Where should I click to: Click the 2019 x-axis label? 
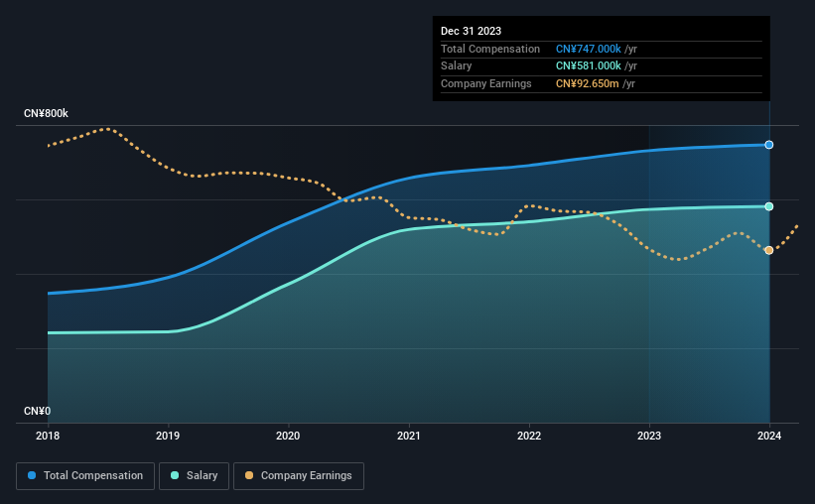pyautogui.click(x=168, y=436)
